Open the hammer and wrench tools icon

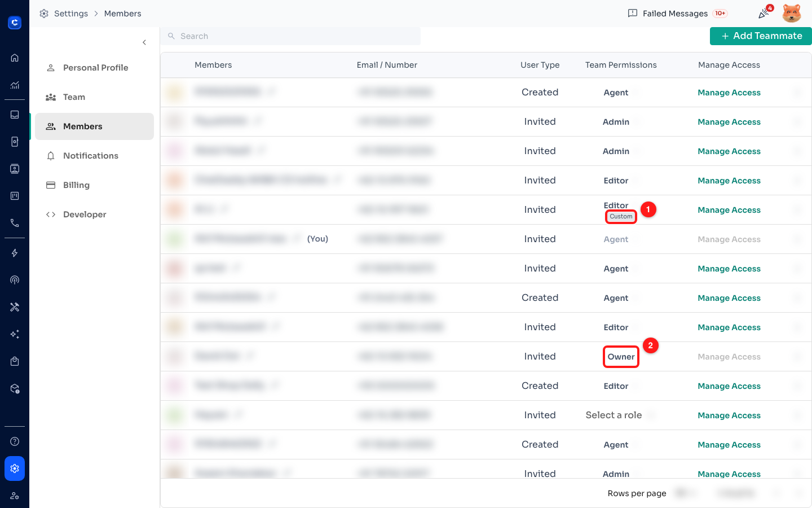[15, 307]
